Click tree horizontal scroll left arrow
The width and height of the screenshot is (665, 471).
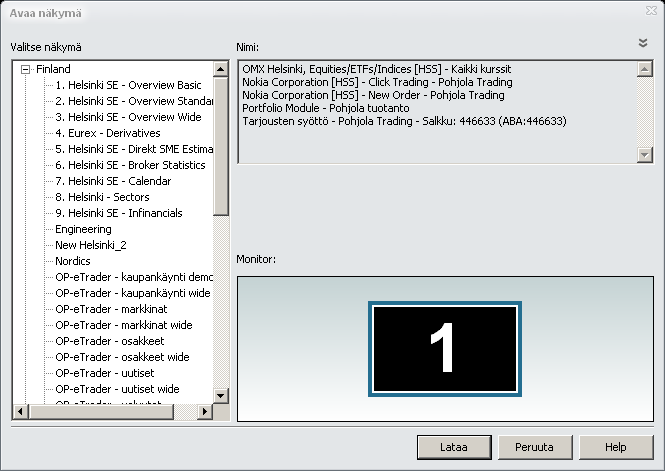click(x=20, y=411)
